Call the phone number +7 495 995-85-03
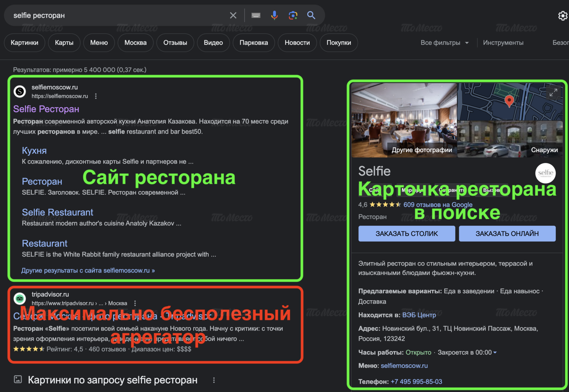Screen dimensions: 569x392 click(x=417, y=382)
